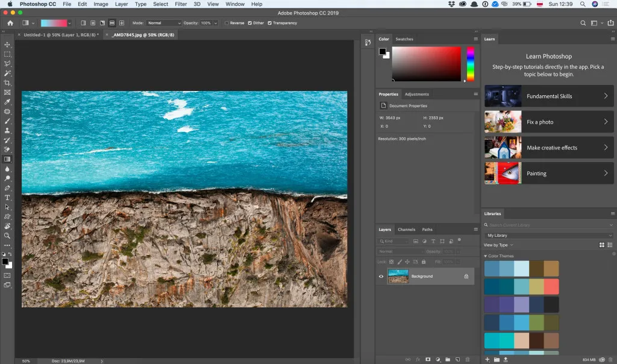Select the Crop tool
Image resolution: width=617 pixels, height=364 pixels.
tap(7, 83)
